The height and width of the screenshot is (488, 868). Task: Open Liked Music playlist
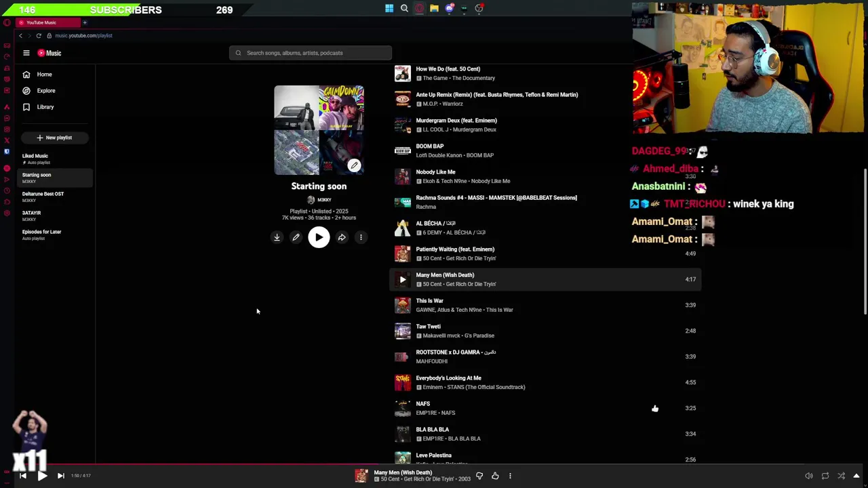pos(56,159)
